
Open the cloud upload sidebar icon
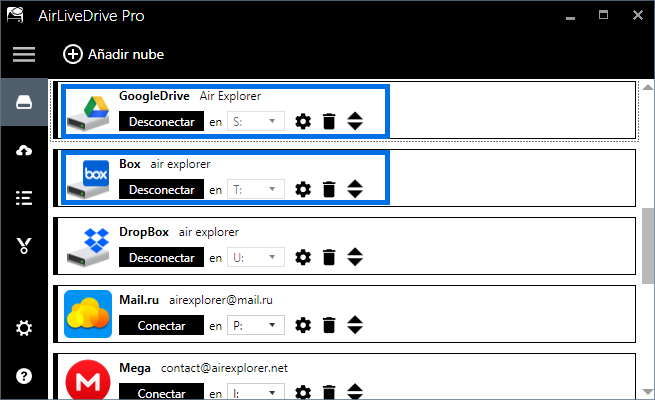(24, 150)
